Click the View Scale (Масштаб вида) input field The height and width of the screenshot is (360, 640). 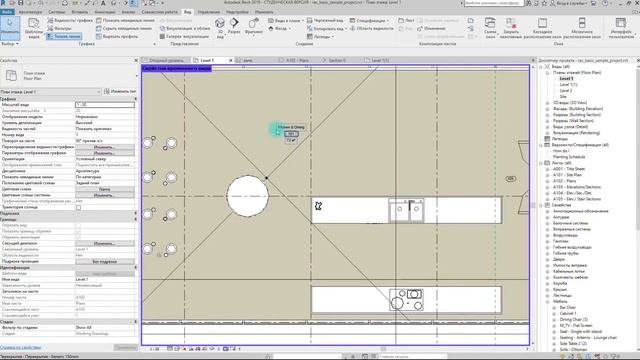point(104,105)
